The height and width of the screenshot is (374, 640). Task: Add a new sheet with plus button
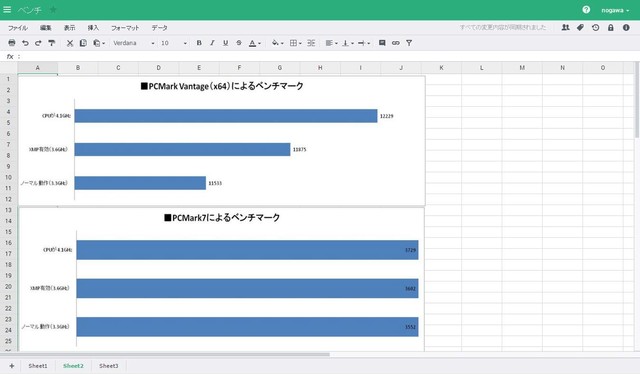(11, 366)
